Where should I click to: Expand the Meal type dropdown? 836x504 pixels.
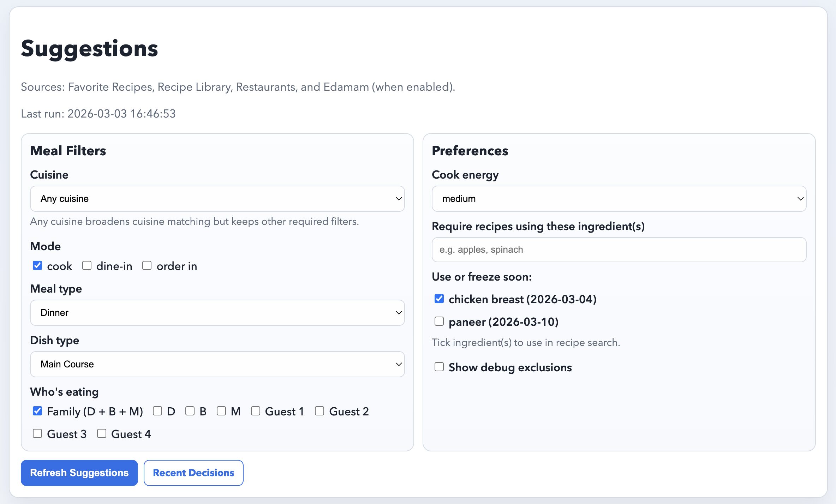click(217, 313)
